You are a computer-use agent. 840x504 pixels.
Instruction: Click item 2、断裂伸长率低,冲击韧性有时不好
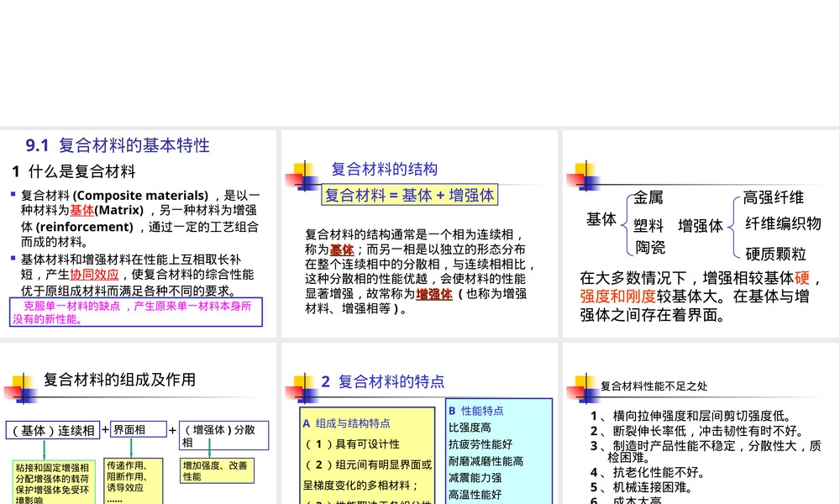tap(696, 431)
